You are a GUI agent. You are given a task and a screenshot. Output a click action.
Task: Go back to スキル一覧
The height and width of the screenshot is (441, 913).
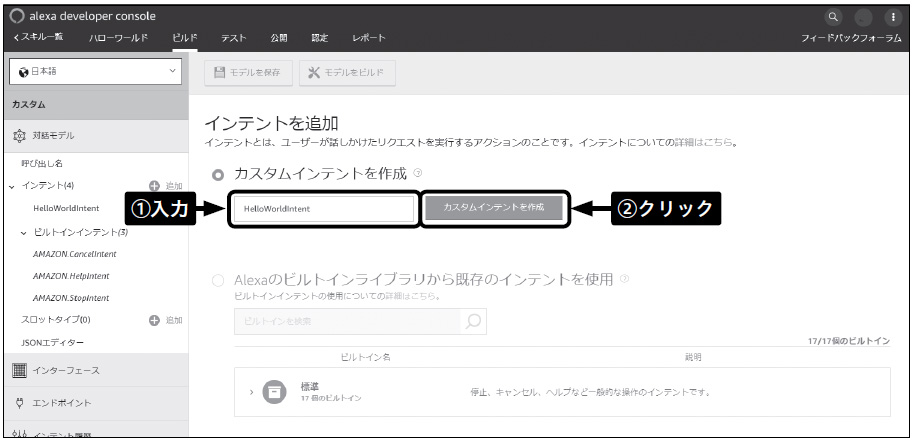(37, 37)
